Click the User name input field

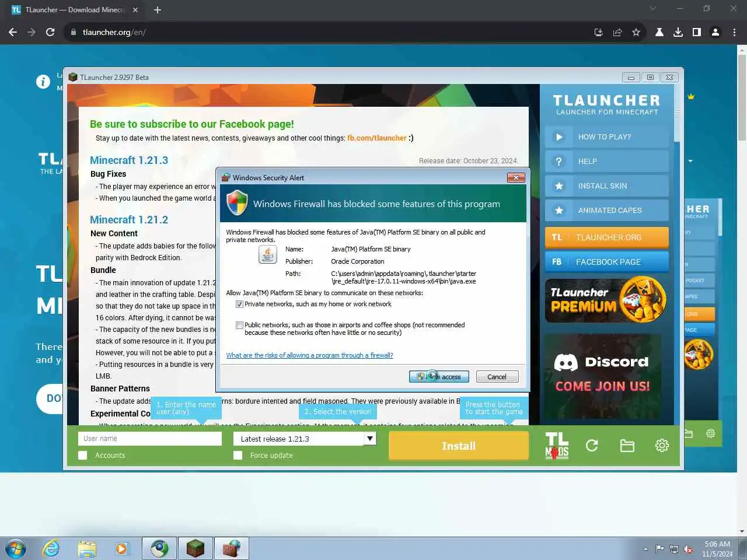click(x=150, y=439)
